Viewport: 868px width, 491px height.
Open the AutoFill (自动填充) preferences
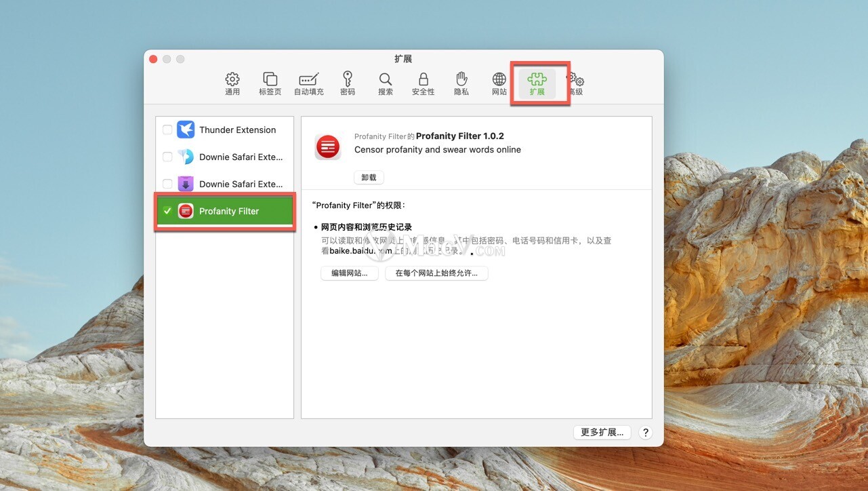tap(308, 84)
